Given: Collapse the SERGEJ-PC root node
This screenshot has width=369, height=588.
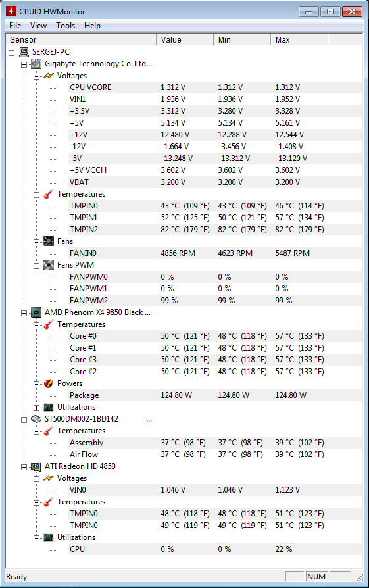Looking at the screenshot, I should (12, 53).
